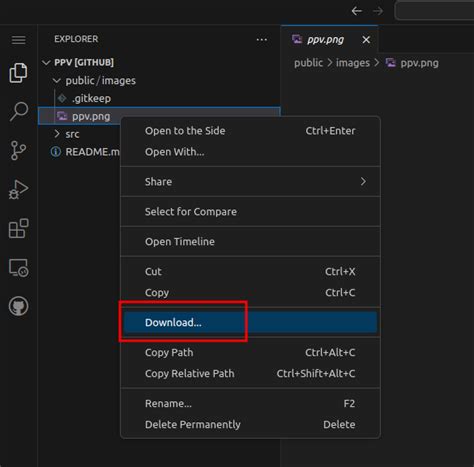Choose Rename... from context menu
This screenshot has width=474, height=467.
coord(250,404)
